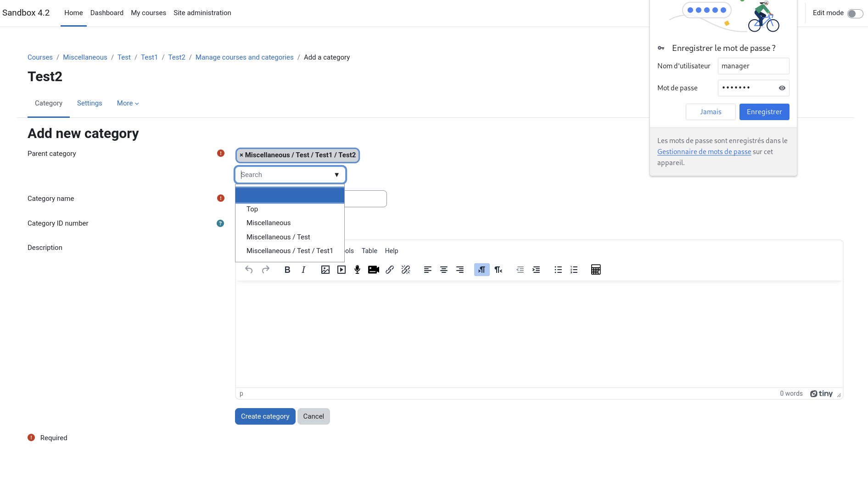Edit the Nom d'utilisateur field

753,66
